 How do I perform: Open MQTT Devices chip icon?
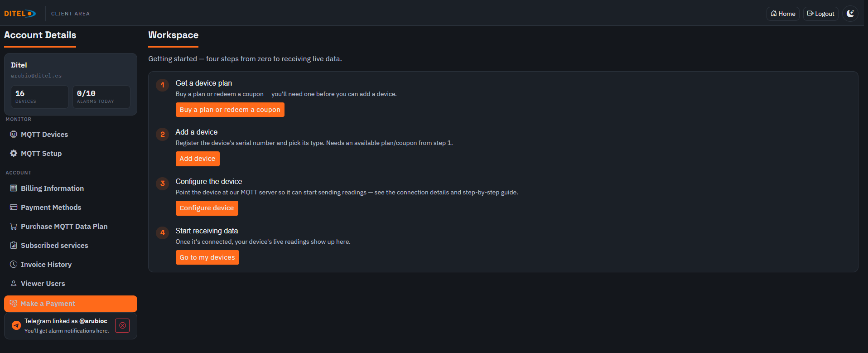click(x=14, y=134)
